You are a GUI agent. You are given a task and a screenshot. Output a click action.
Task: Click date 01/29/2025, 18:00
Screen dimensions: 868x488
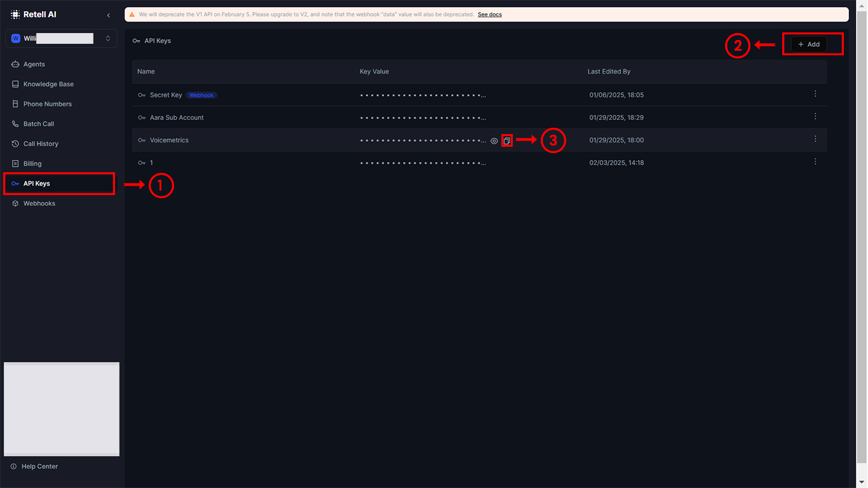click(616, 140)
